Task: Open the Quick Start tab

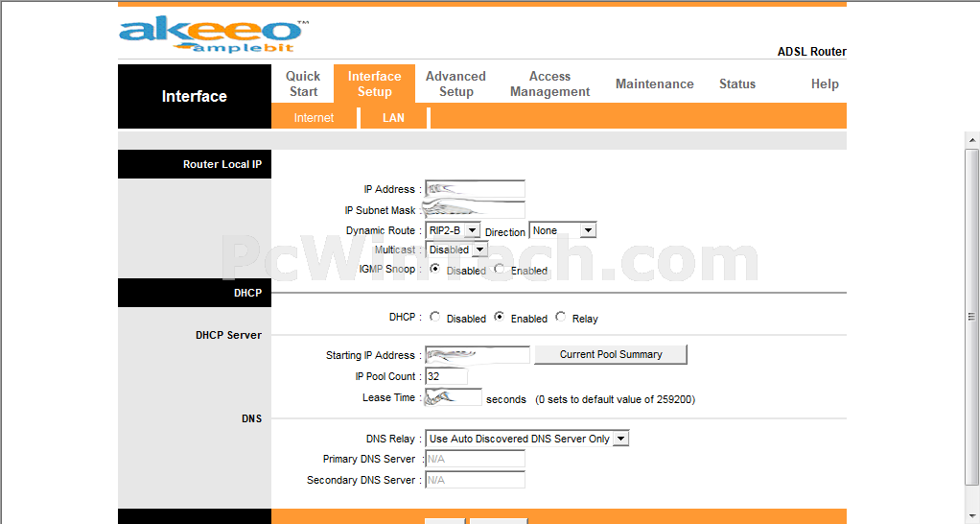Action: pos(303,83)
